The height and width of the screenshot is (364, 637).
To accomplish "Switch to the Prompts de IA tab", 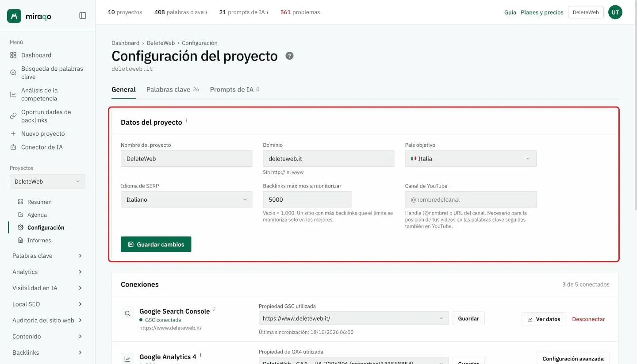I will [234, 89].
